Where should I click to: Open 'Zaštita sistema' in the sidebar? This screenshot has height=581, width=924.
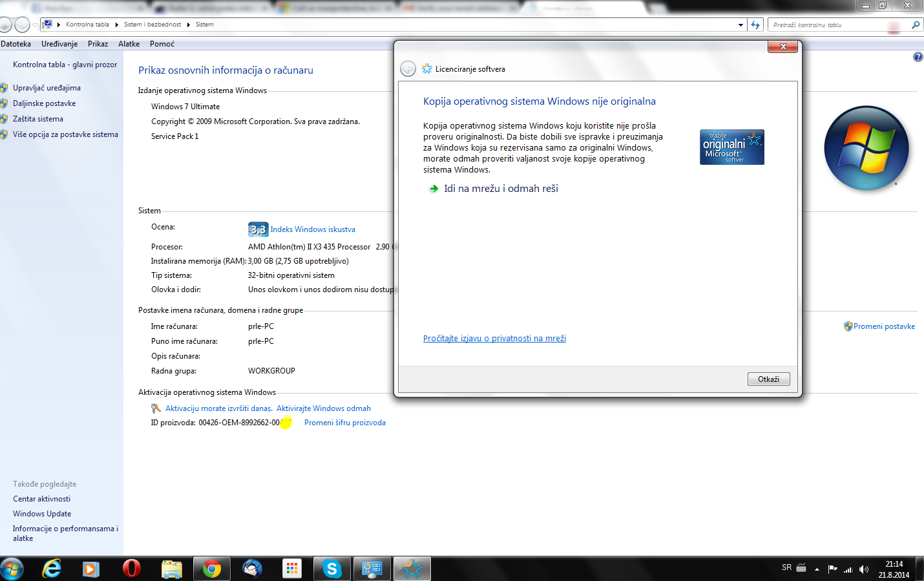point(38,119)
